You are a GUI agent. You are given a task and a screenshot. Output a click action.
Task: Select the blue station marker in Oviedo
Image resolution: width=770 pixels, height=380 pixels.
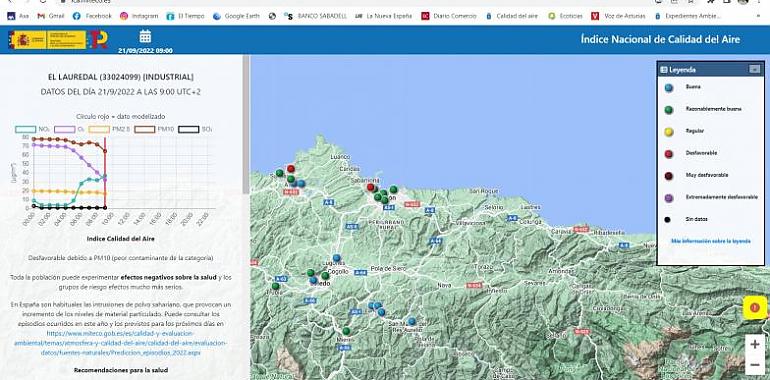coord(313,280)
